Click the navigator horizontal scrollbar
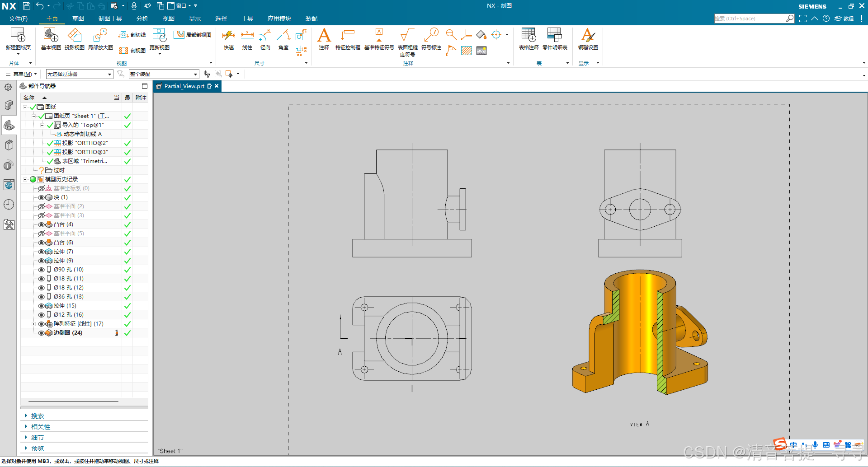 pos(73,401)
